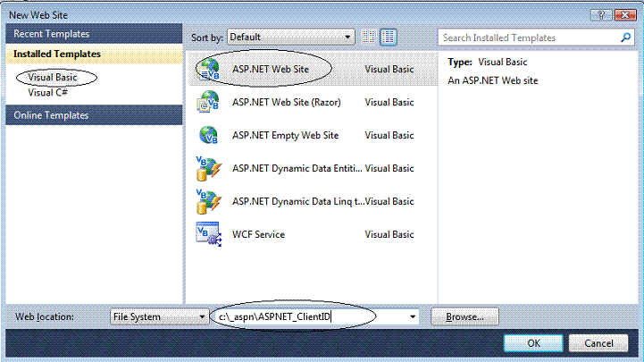Open the File System web location dropdown
The width and height of the screenshot is (644, 362).
click(x=159, y=316)
